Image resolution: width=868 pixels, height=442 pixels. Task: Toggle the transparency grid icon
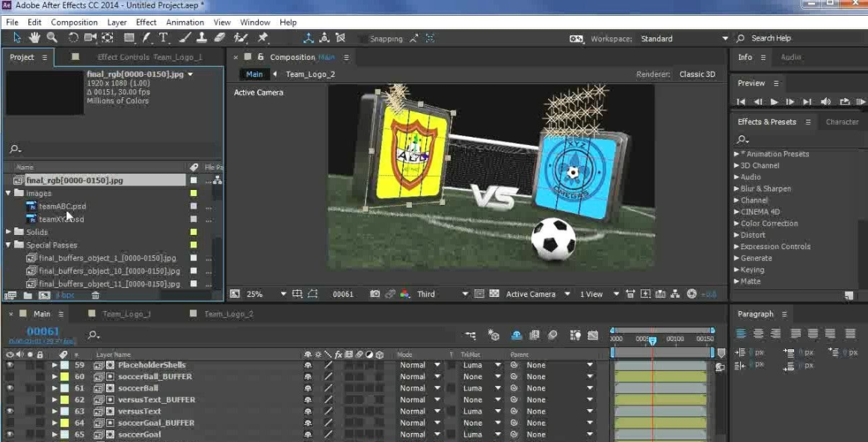click(x=494, y=294)
